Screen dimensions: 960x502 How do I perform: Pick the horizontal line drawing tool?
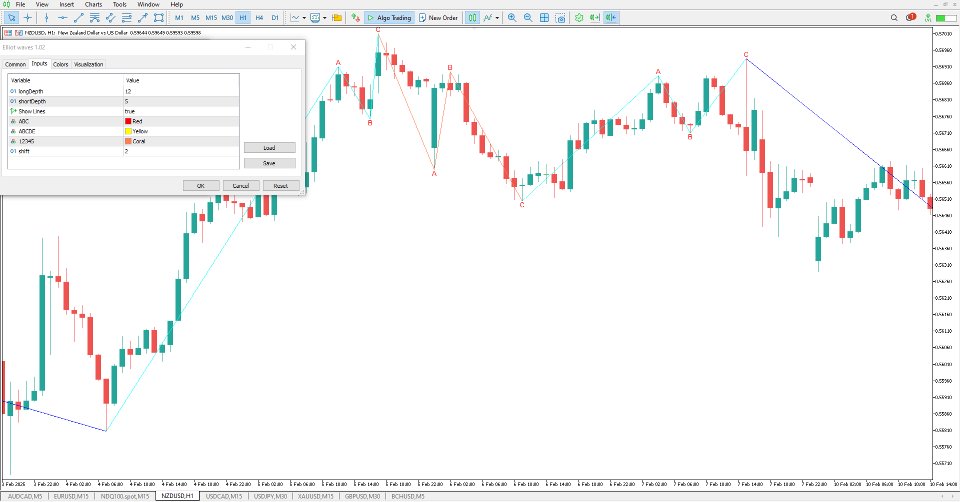tap(62, 18)
